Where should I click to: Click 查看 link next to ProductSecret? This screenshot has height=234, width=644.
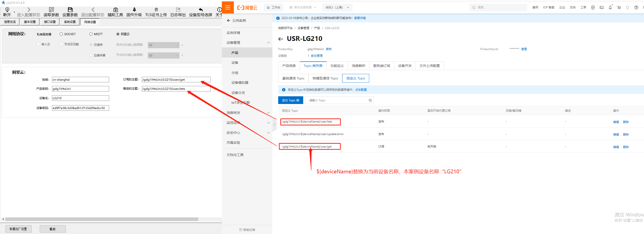[x=524, y=49]
